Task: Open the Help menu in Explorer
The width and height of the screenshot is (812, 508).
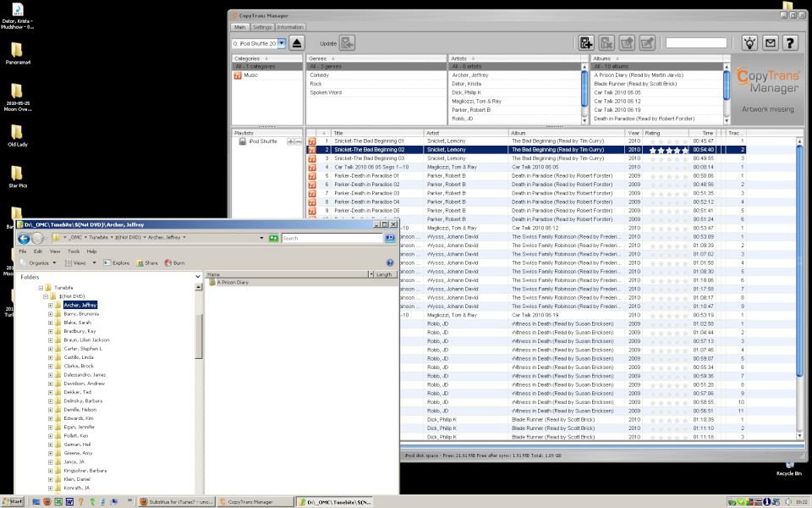Action: [x=91, y=251]
